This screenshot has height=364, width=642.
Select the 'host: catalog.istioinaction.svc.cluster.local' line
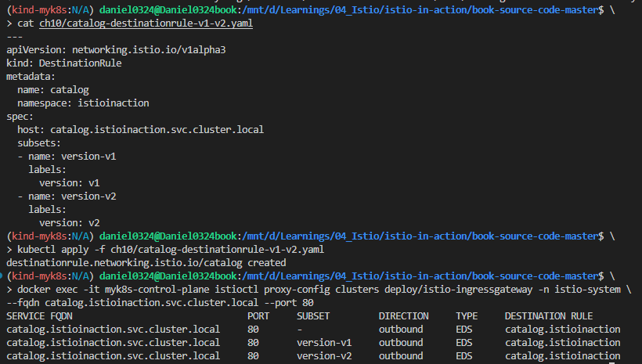click(140, 130)
